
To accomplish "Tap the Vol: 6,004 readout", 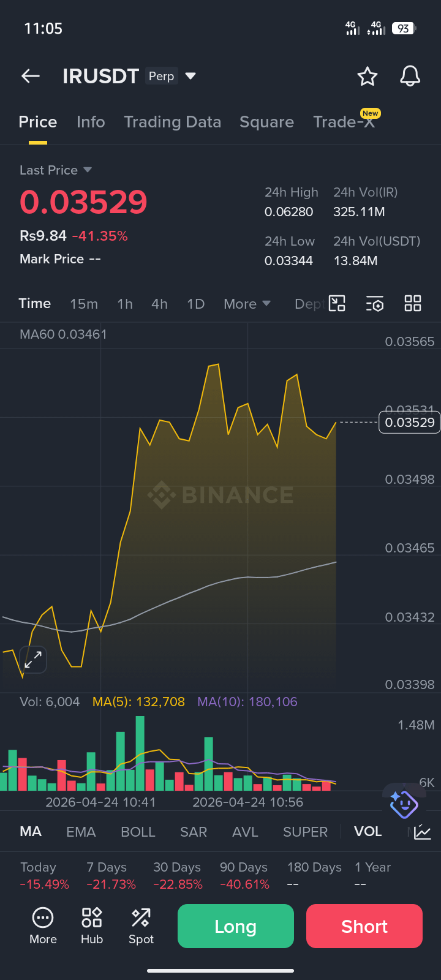I will [x=50, y=702].
